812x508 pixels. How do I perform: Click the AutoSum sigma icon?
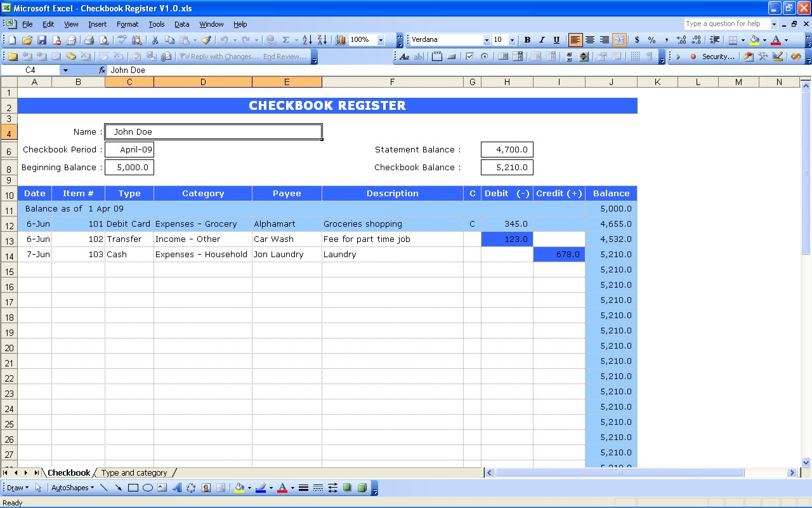pyautogui.click(x=285, y=40)
